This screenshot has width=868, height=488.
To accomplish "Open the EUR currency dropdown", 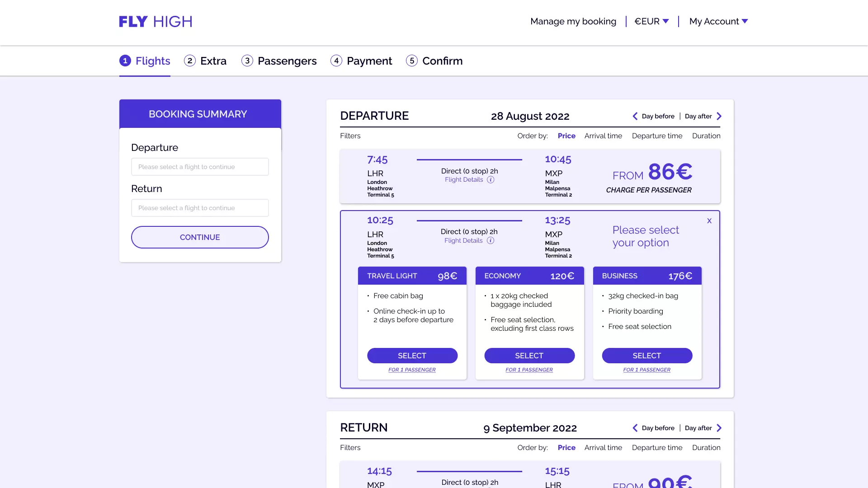I will (x=651, y=21).
